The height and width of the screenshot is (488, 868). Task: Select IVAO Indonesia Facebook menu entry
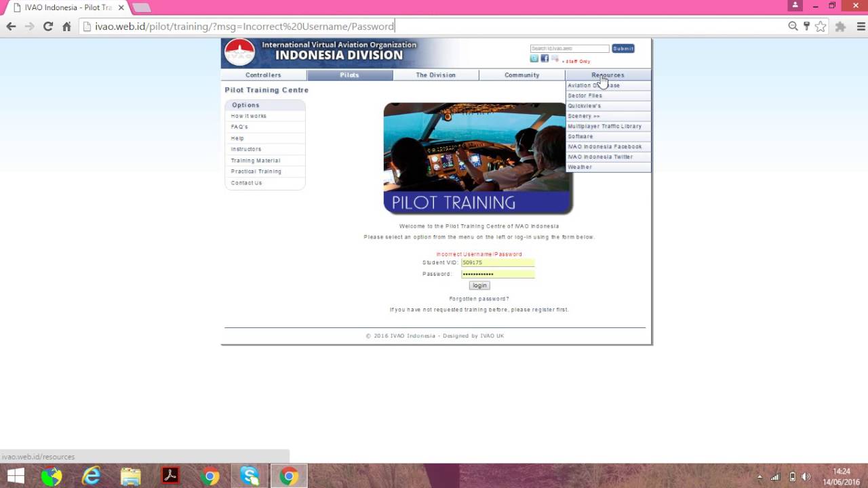(608, 146)
